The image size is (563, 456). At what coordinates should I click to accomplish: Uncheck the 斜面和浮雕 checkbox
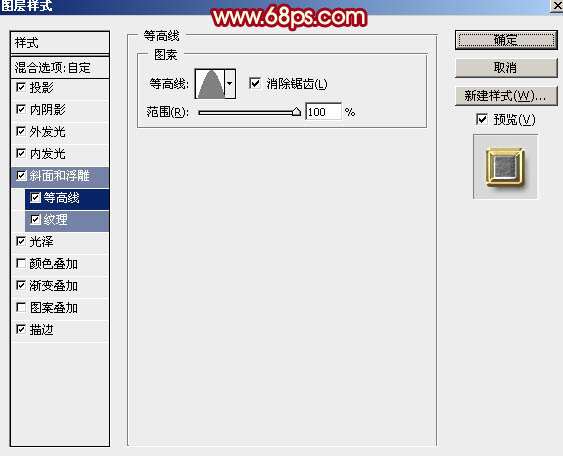(x=22, y=176)
